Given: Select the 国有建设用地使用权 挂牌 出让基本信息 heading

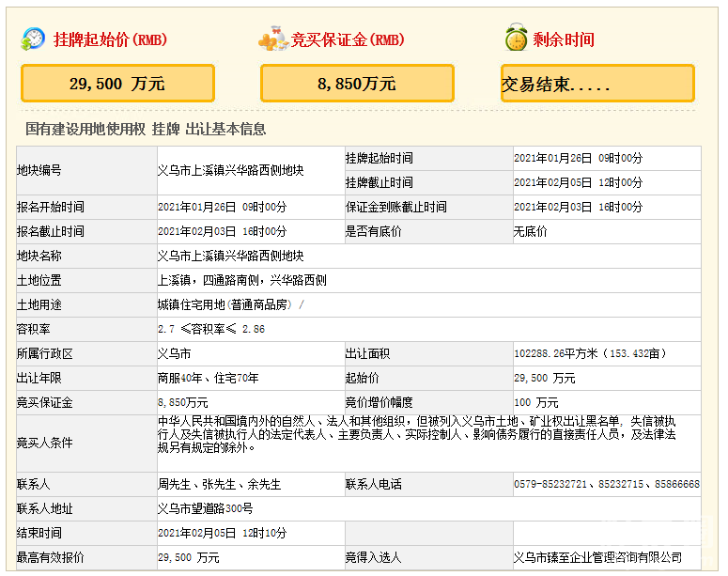Looking at the screenshot, I should pos(146,130).
